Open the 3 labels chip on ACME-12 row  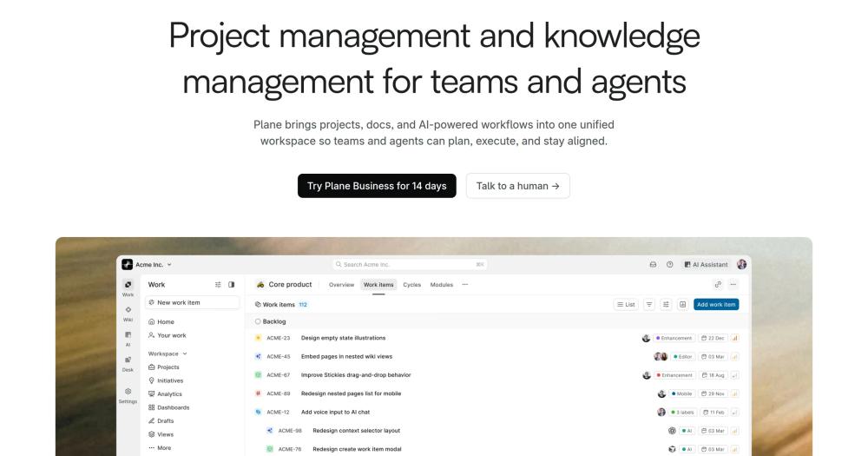tap(682, 413)
